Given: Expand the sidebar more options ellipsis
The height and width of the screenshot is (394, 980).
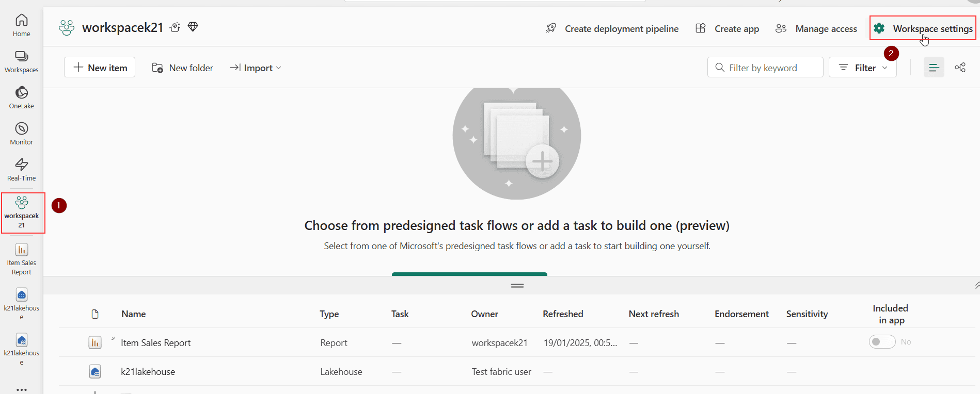Looking at the screenshot, I should [x=21, y=389].
